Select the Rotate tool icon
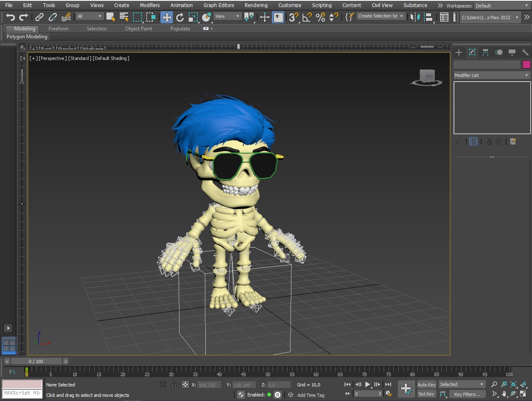Viewport: 532px width, 401px height. coord(180,17)
